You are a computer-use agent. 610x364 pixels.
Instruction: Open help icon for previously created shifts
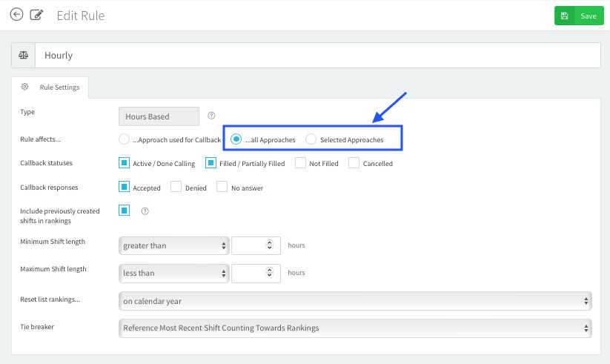[x=145, y=211]
